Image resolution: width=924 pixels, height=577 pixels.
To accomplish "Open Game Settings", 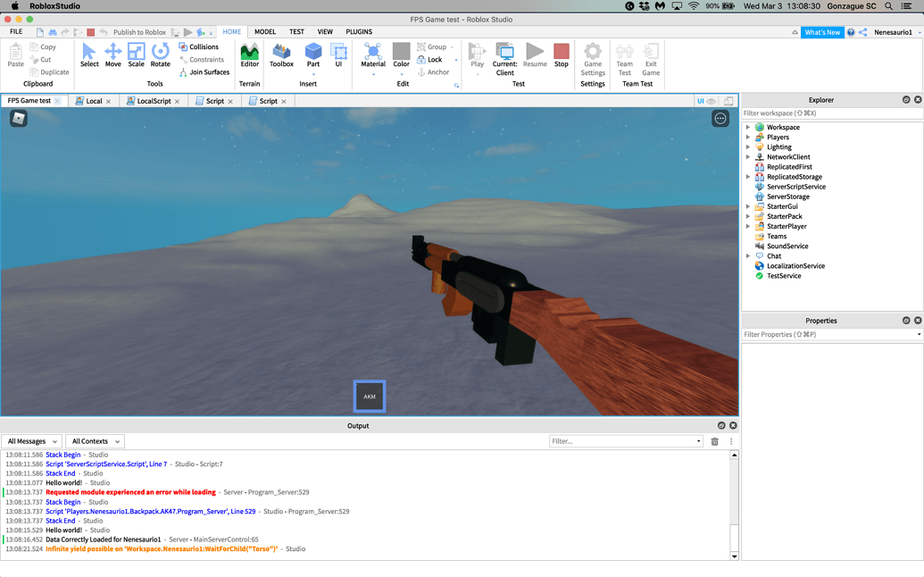I will pyautogui.click(x=593, y=59).
